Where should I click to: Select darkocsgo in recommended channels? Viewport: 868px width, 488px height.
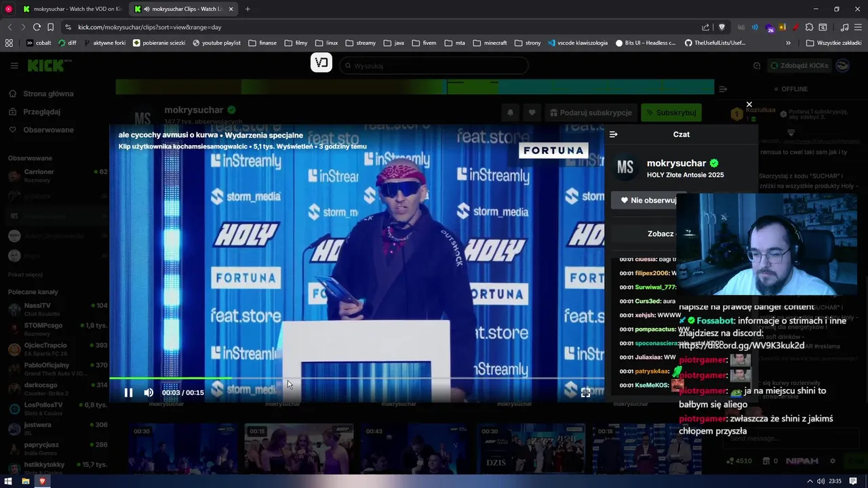pyautogui.click(x=58, y=389)
